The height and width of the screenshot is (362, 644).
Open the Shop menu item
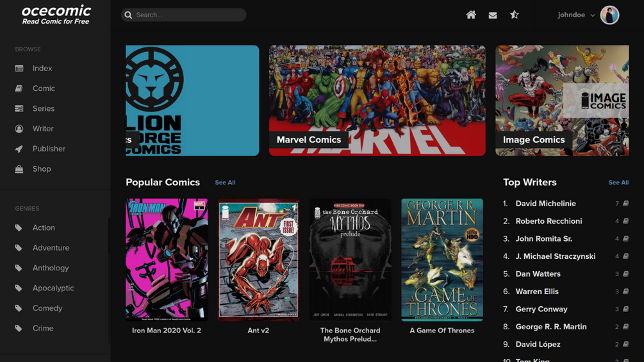pos(42,169)
